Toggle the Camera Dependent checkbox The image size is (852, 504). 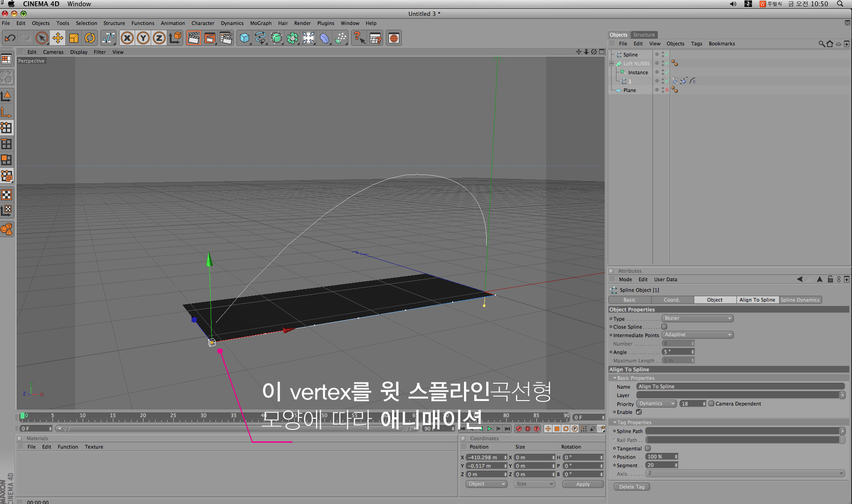tap(711, 404)
